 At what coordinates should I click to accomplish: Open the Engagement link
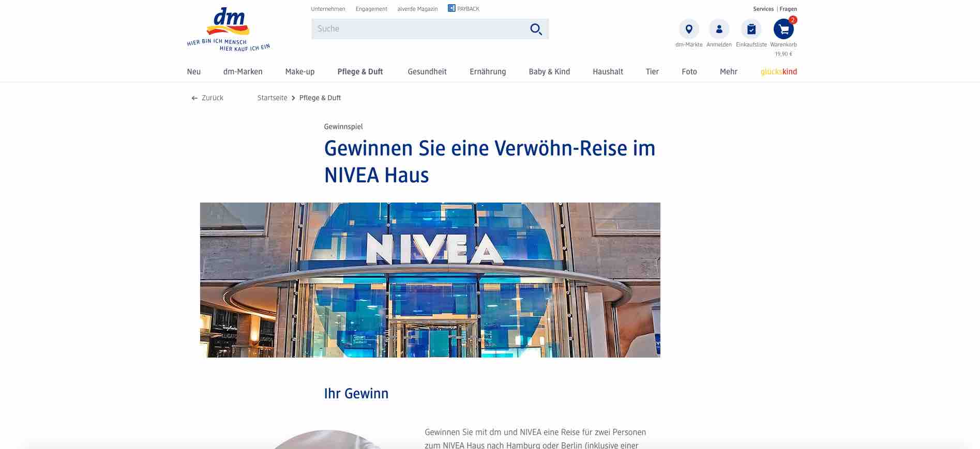coord(371,9)
